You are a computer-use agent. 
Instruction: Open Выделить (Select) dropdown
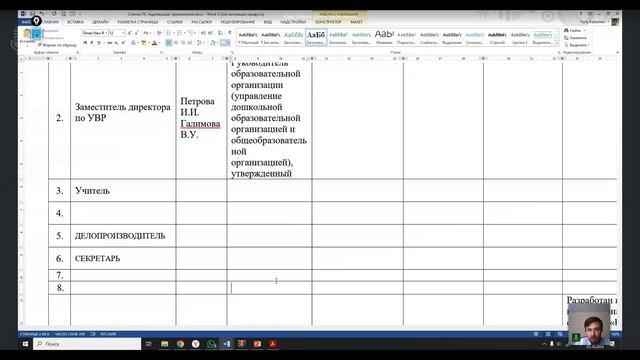click(x=577, y=45)
